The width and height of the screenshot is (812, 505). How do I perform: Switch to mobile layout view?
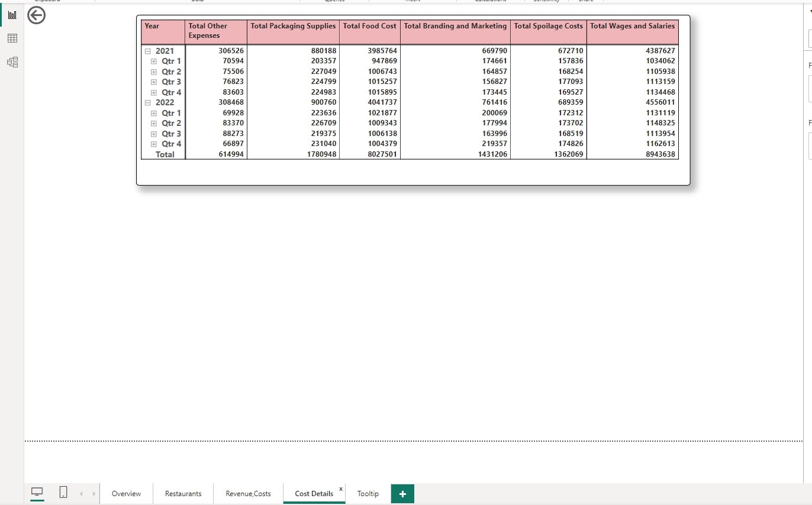pyautogui.click(x=63, y=493)
